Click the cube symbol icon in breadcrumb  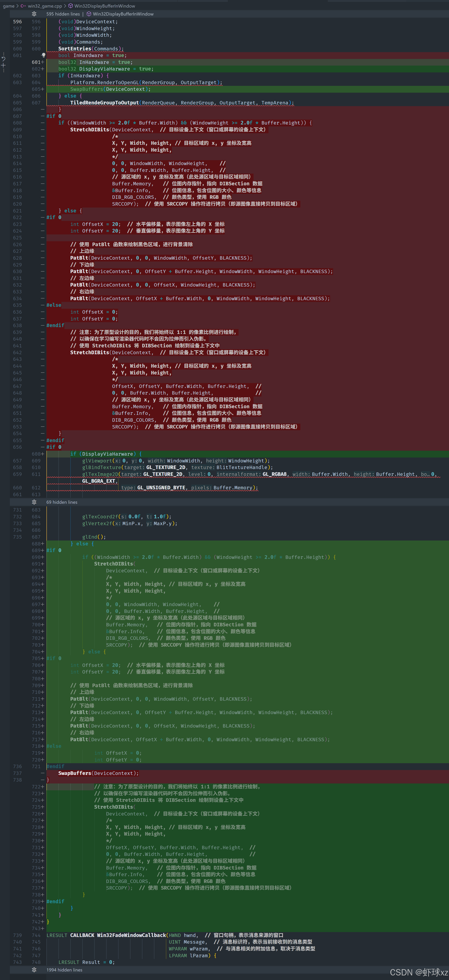point(70,6)
